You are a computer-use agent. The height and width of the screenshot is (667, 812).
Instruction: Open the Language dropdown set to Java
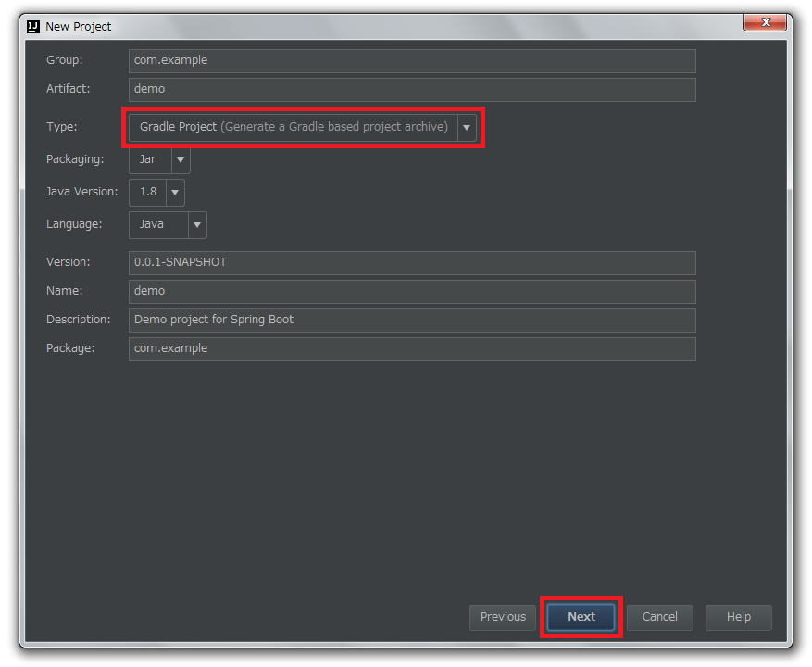click(x=168, y=225)
